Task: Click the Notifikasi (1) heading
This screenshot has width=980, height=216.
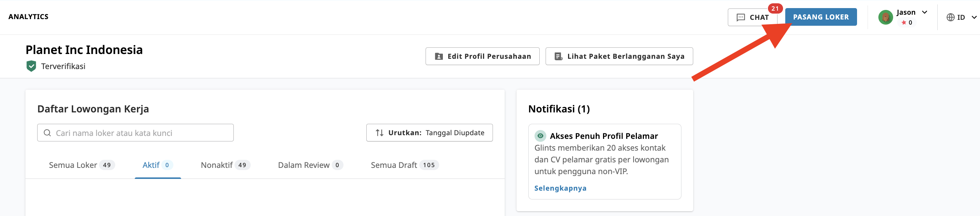Action: coord(559,109)
